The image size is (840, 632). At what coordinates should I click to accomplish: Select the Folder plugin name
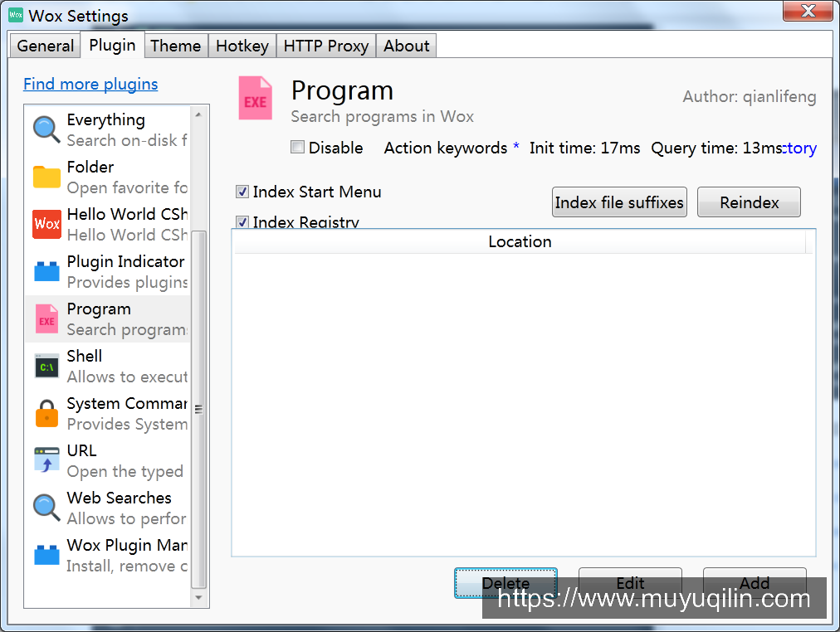(90, 167)
